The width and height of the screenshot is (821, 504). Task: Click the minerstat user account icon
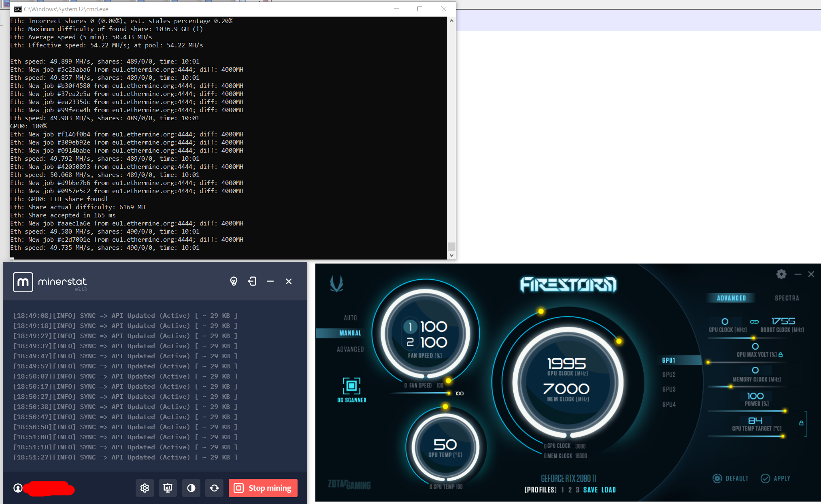click(x=18, y=488)
